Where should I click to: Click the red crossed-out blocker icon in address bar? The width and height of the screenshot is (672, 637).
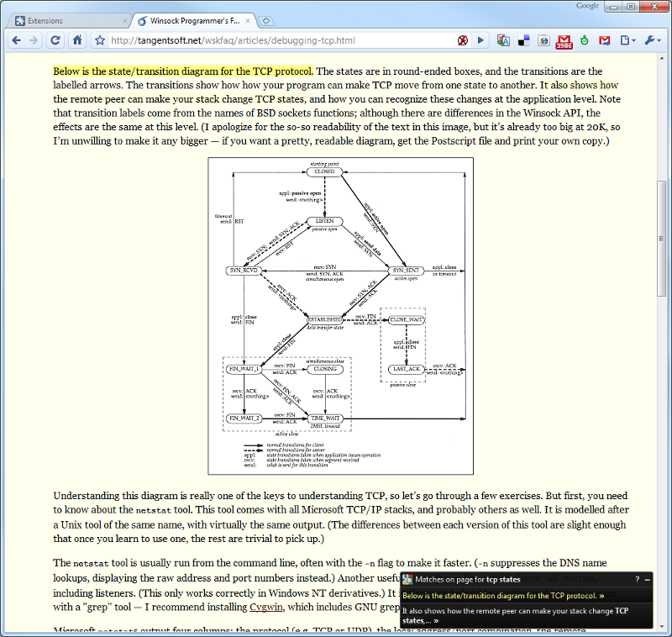pyautogui.click(x=463, y=40)
